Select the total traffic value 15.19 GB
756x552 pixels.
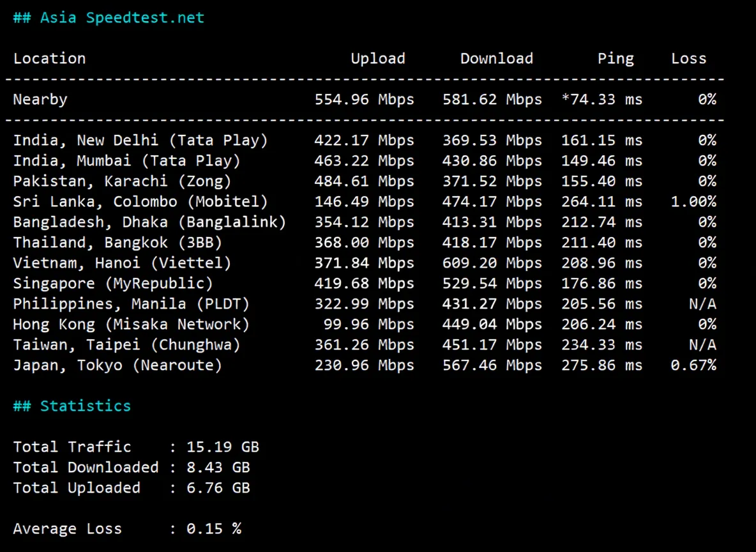point(223,447)
